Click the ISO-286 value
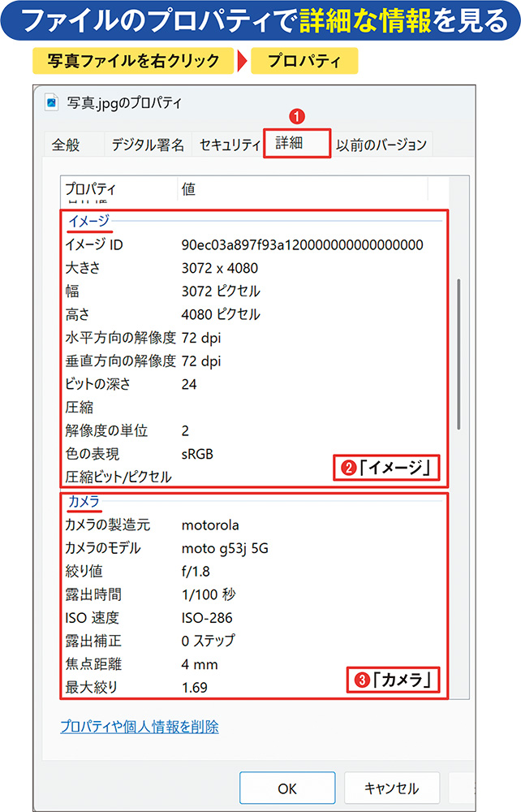 (207, 618)
